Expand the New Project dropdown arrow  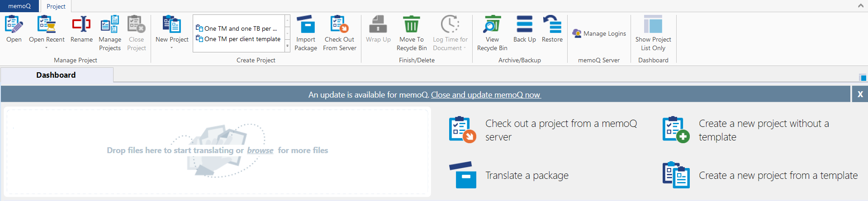coord(172,47)
